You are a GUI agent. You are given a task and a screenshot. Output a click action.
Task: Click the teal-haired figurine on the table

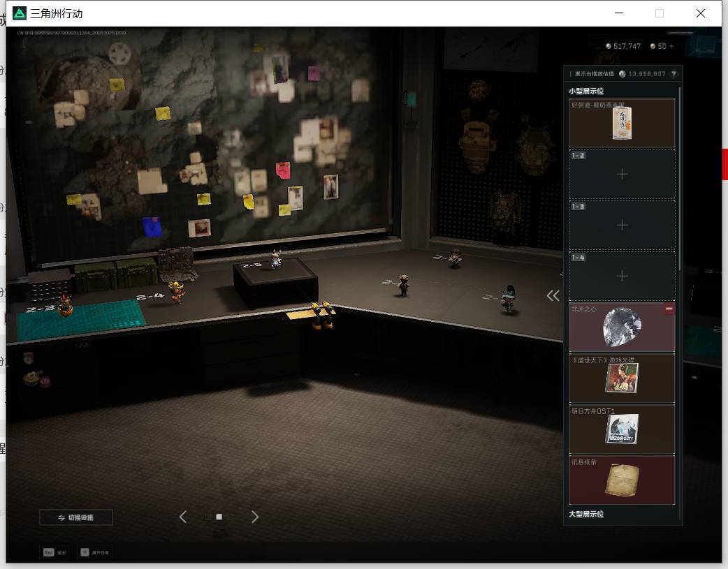(509, 299)
